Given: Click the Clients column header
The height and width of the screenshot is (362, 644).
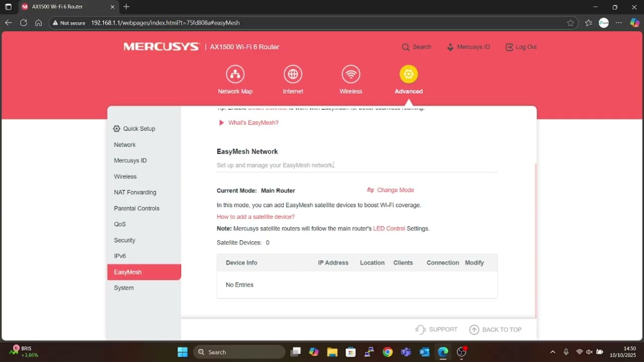Looking at the screenshot, I should [x=403, y=262].
